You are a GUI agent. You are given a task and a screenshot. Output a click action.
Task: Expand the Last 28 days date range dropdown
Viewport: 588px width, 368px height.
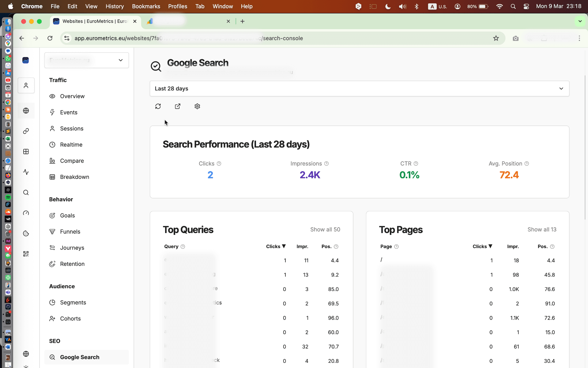click(x=359, y=89)
